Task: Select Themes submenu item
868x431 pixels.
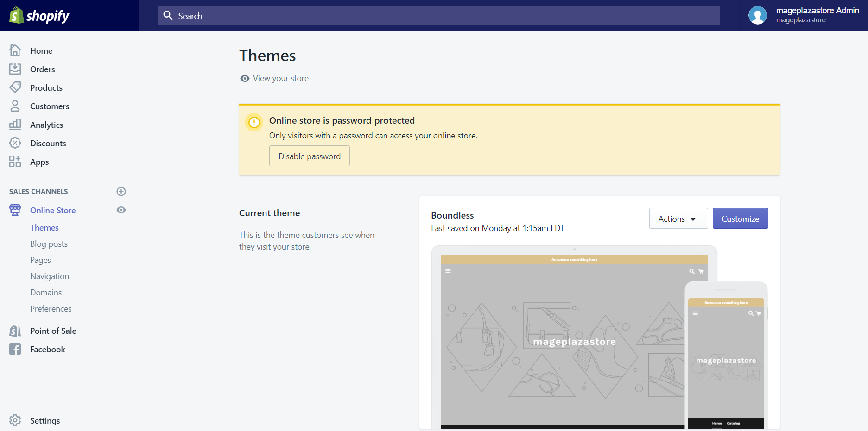Action: (x=44, y=227)
